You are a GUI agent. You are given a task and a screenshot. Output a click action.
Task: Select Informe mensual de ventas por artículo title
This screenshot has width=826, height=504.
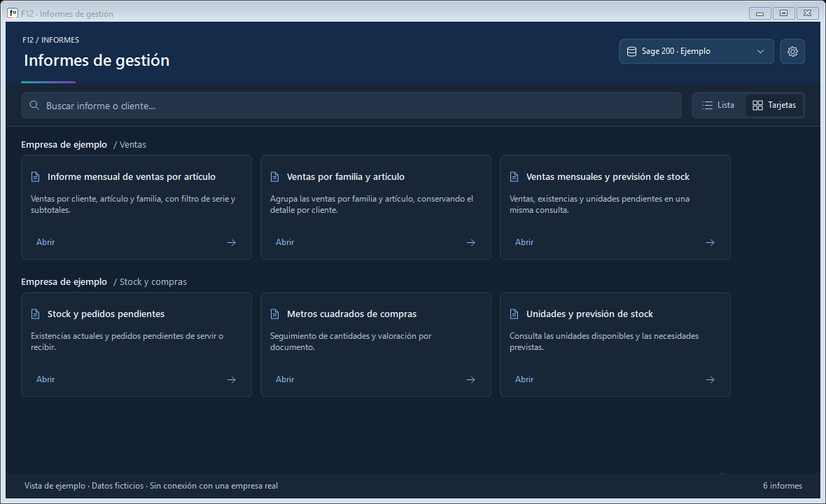point(131,176)
